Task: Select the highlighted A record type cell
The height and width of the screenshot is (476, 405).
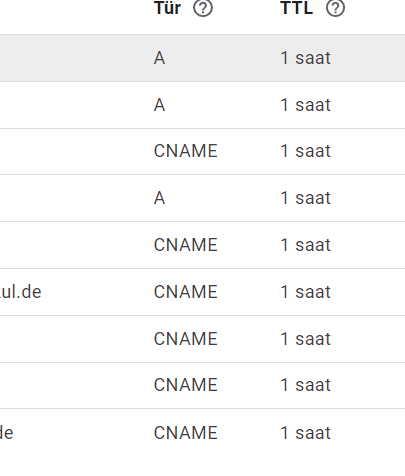Action: 159,58
